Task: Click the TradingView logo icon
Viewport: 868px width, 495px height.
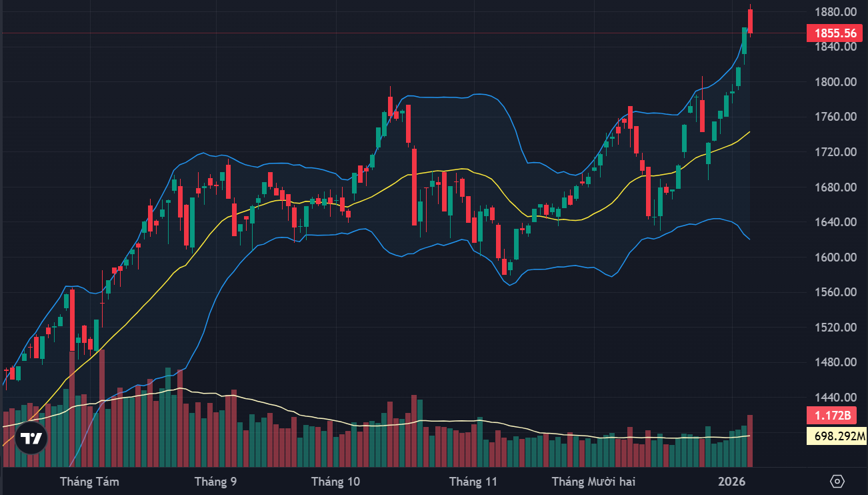Action: click(31, 438)
